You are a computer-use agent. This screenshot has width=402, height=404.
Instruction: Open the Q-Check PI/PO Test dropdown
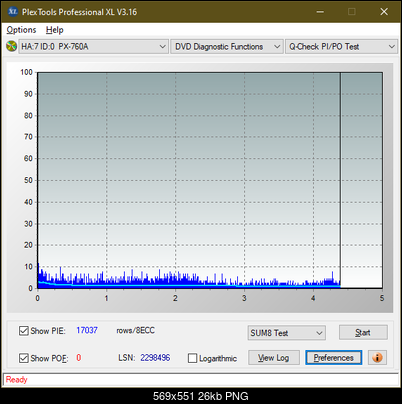[341, 47]
